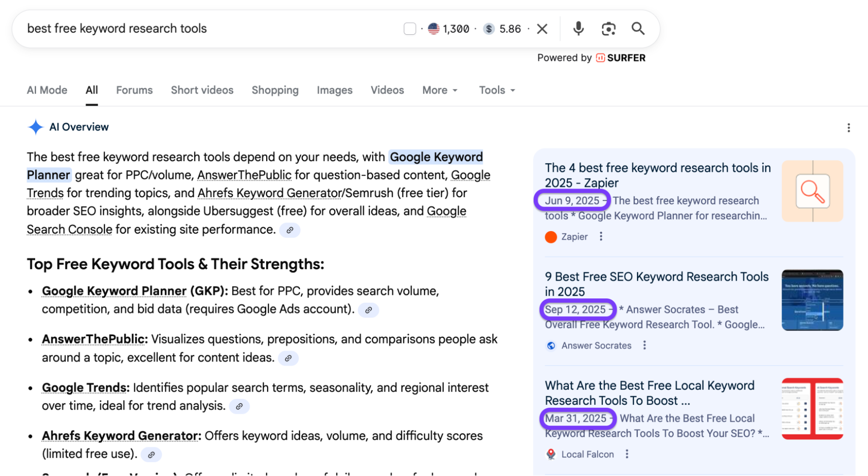Open three-dot menu next to Zapier
This screenshot has height=476, width=868.
point(601,237)
